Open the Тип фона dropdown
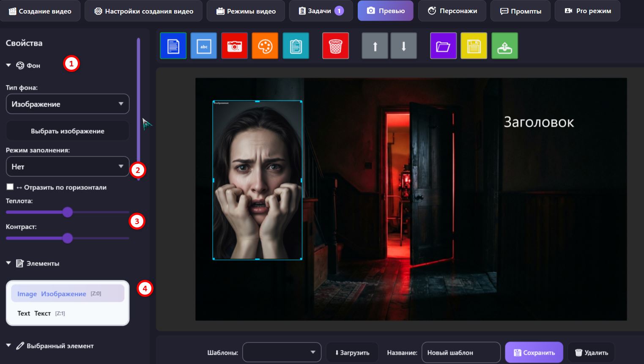The width and height of the screenshot is (644, 364). (x=68, y=104)
